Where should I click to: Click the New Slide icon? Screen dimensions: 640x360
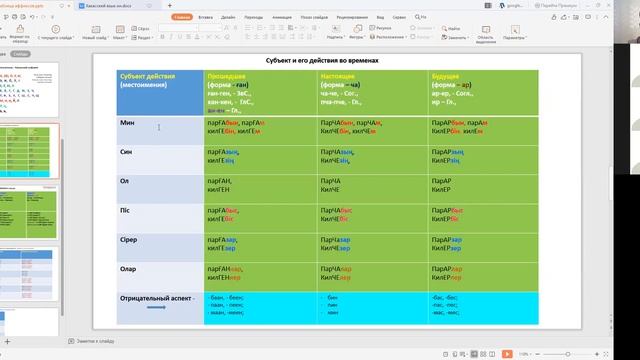[96, 30]
